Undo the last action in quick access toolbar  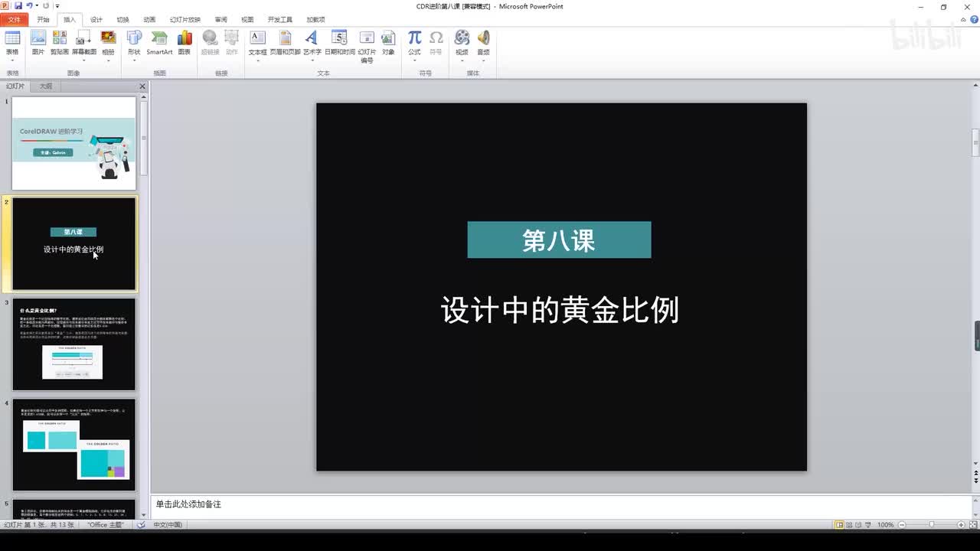[30, 6]
